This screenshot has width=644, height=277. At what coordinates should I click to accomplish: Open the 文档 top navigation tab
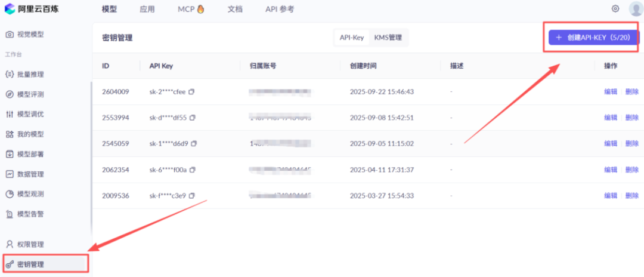235,9
